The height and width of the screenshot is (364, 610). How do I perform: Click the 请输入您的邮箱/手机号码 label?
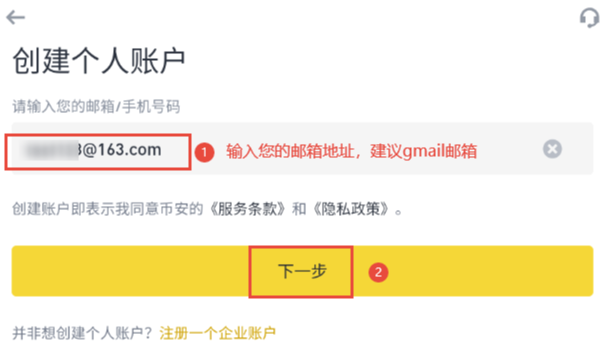point(96,106)
